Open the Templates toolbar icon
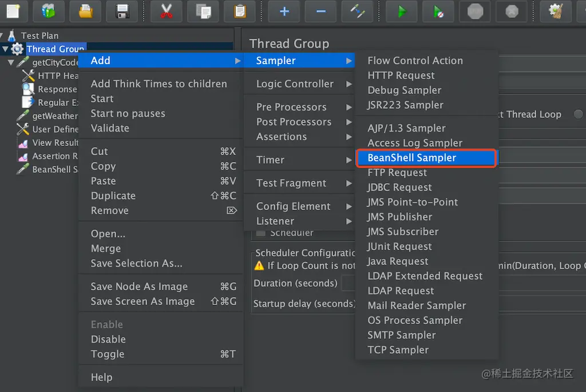 click(49, 11)
